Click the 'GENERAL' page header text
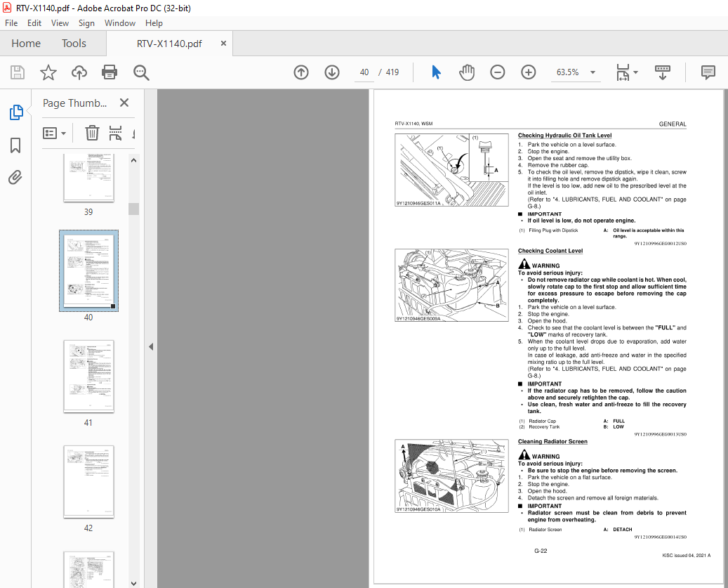 673,124
